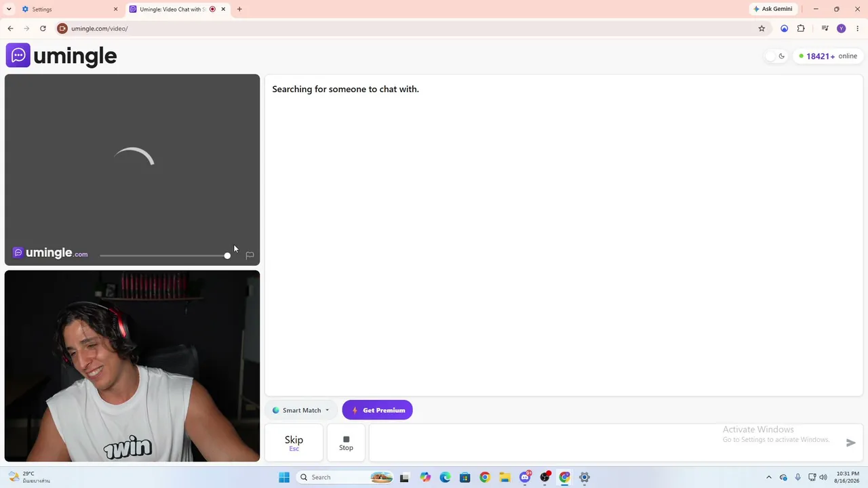Open Task View from the taskbar
The width and height of the screenshot is (868, 488).
(x=405, y=477)
